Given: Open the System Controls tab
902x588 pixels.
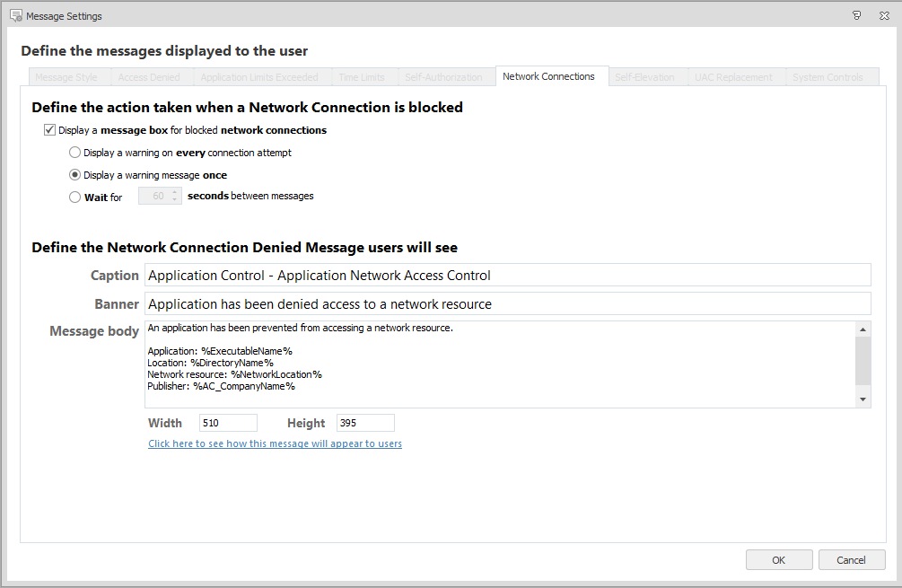Looking at the screenshot, I should (828, 77).
